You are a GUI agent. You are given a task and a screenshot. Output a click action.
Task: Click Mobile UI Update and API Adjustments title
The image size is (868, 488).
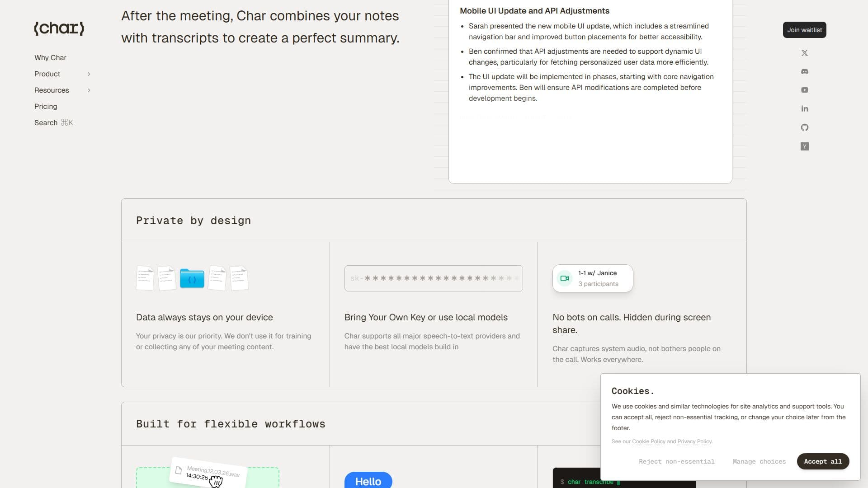(x=534, y=11)
